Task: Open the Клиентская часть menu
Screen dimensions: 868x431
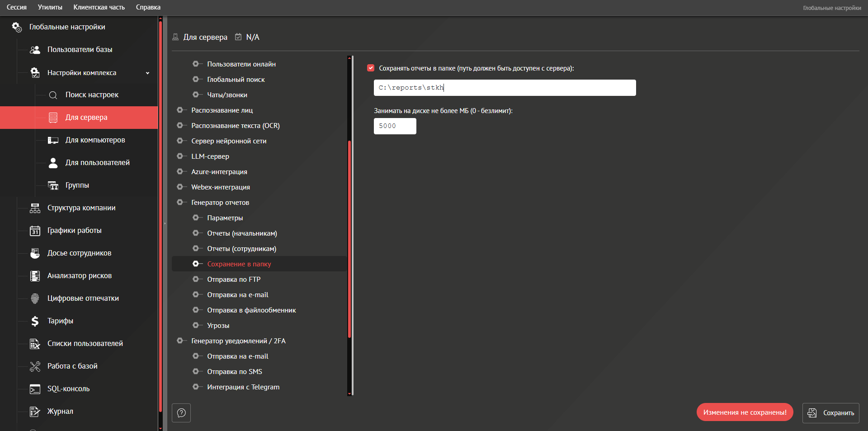Action: [99, 7]
